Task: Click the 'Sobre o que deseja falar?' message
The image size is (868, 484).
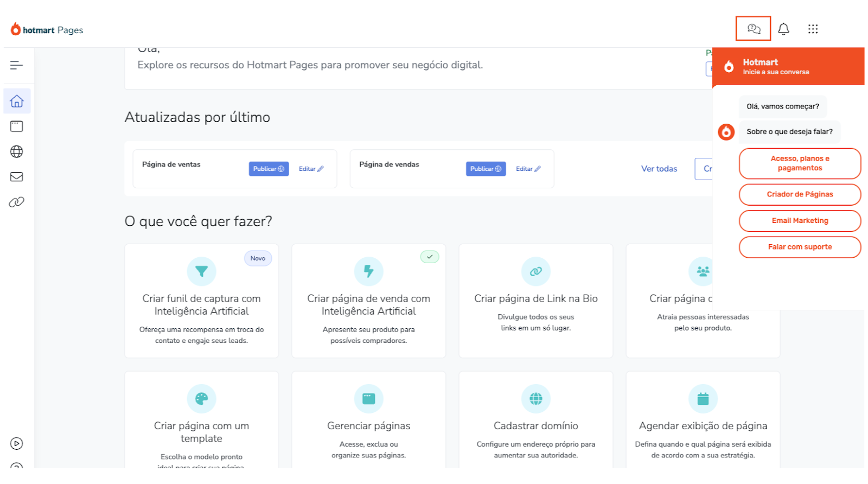Action: [x=789, y=132]
